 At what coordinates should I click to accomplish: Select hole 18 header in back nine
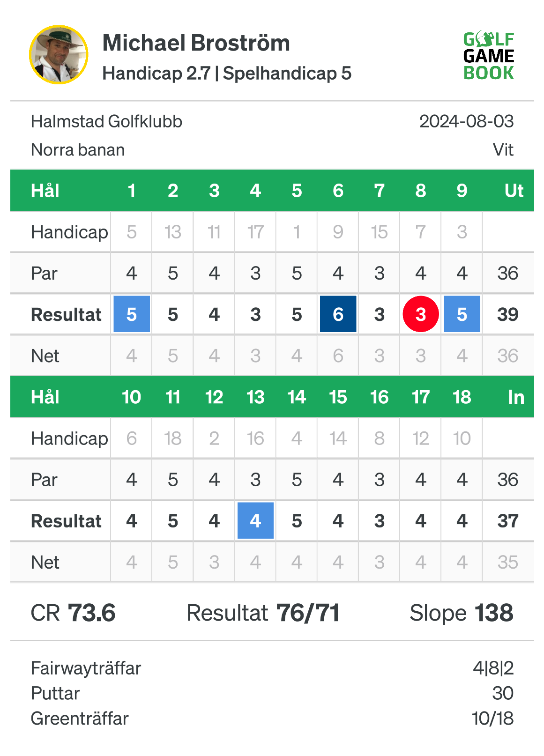[462, 397]
